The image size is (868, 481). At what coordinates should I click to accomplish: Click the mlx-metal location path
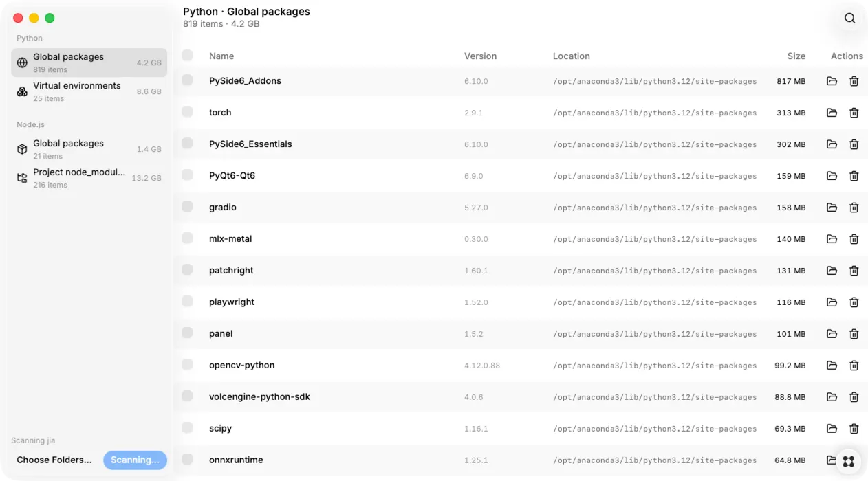pos(655,239)
